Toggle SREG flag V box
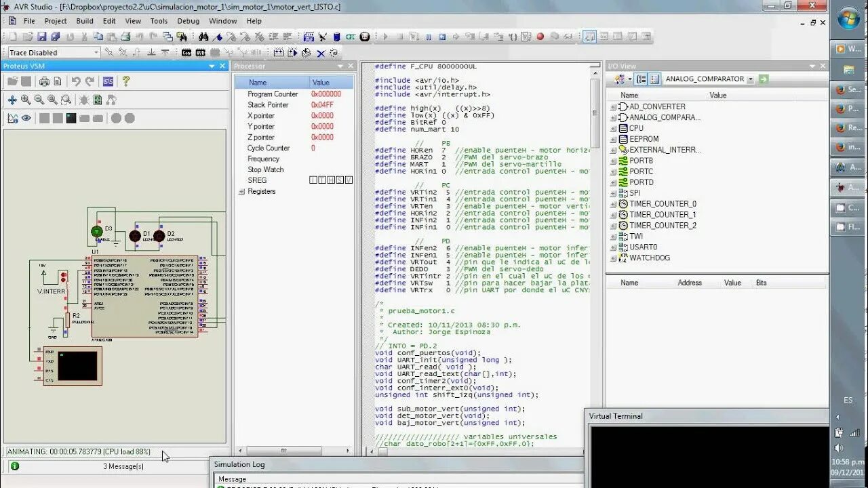The width and height of the screenshot is (868, 488). click(x=349, y=180)
